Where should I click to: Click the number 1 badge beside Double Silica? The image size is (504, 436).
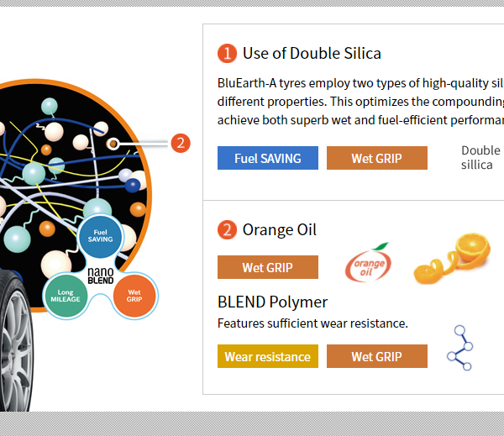(227, 54)
